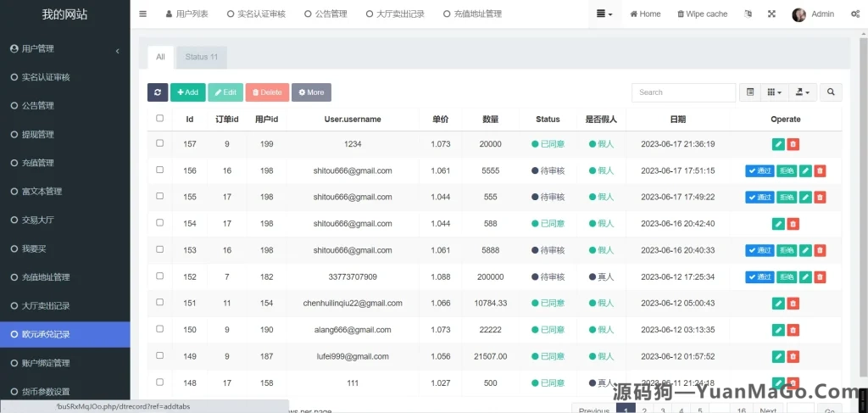Edit the row with Id 153
The height and width of the screenshot is (413, 868).
805,250
